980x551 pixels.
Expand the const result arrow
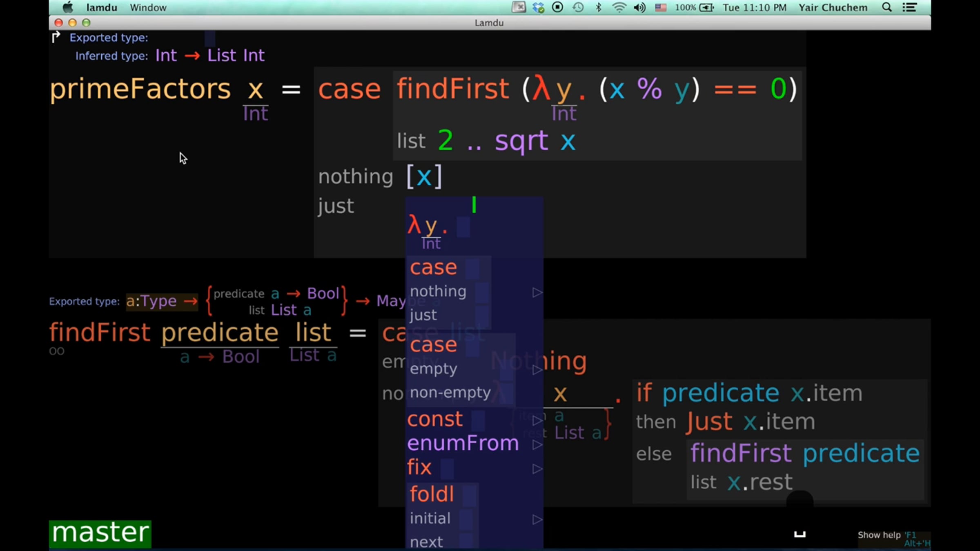537,420
